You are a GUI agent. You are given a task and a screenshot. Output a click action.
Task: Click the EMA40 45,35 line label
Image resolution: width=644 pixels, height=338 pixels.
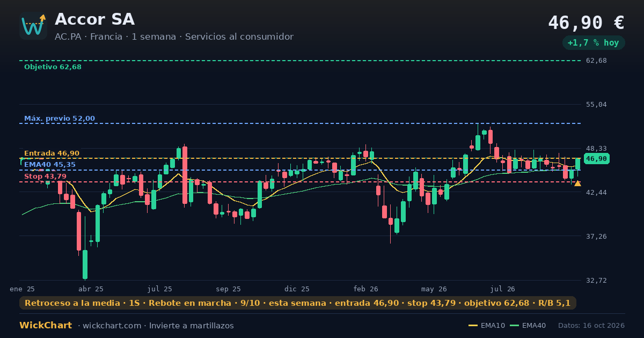(50, 165)
